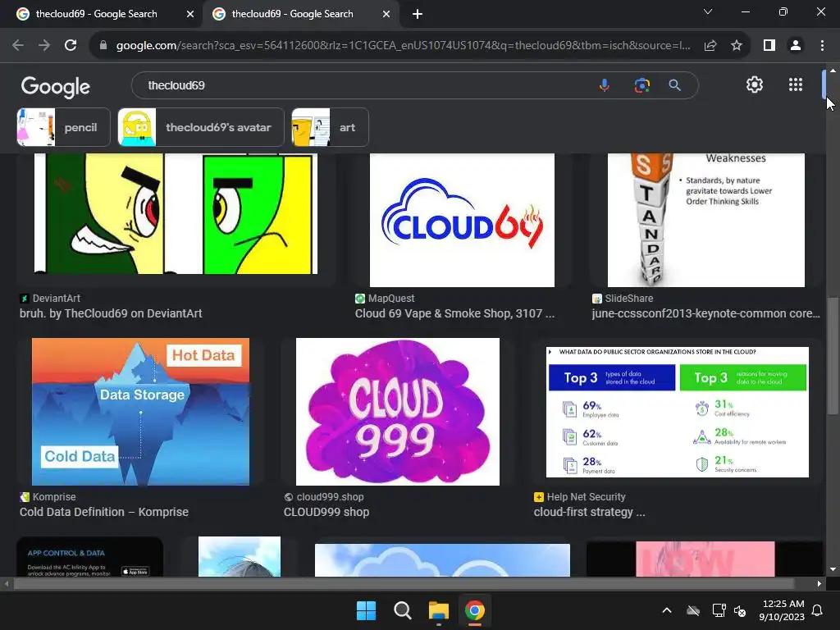Click the scroll-down arrow
This screenshot has width=840, height=630.
(832, 569)
